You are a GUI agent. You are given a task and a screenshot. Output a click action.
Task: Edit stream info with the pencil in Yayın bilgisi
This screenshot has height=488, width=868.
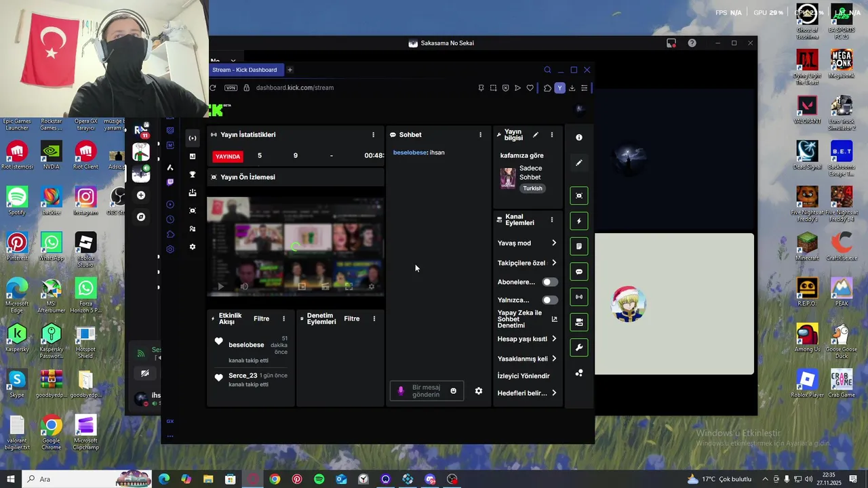(536, 135)
